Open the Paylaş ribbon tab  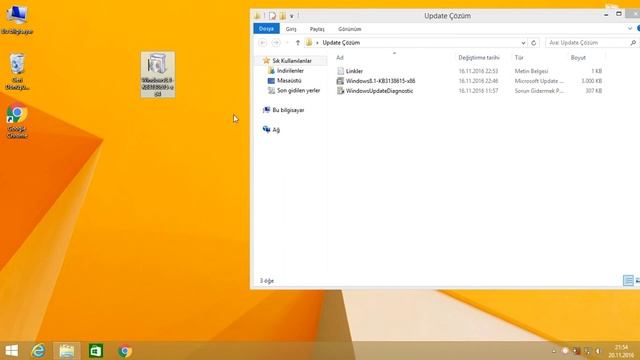click(x=317, y=29)
